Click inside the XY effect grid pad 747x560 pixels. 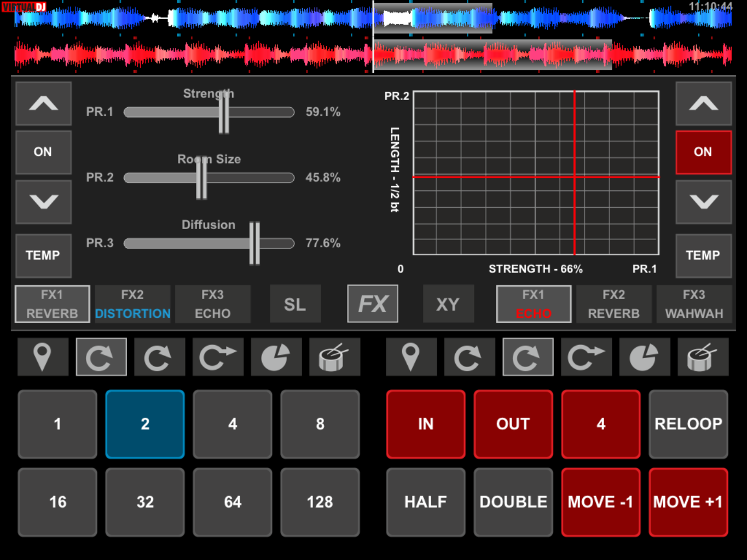[536, 173]
